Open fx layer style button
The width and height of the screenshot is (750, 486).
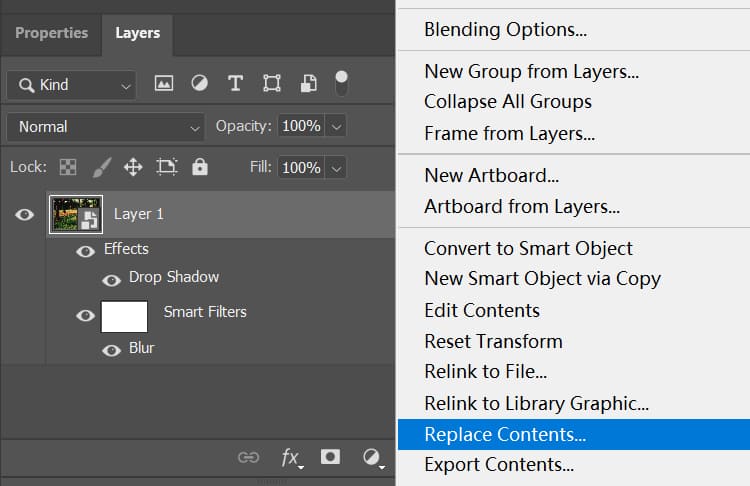[291, 458]
